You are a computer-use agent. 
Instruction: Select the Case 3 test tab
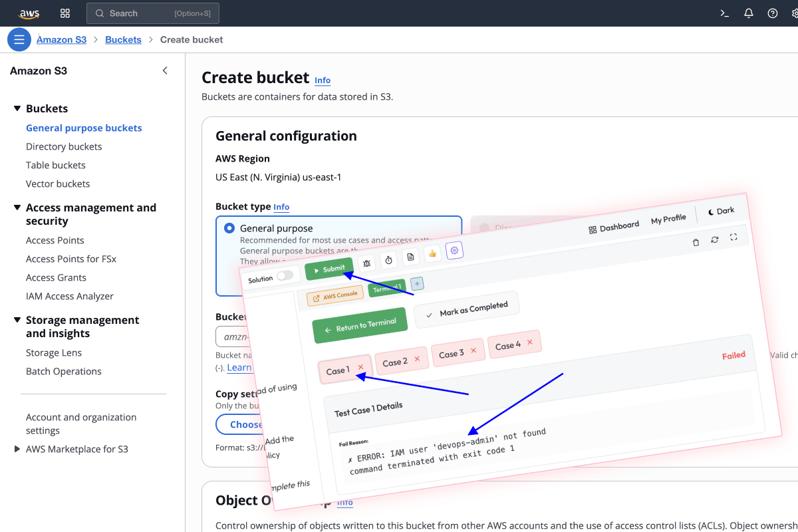coord(458,353)
